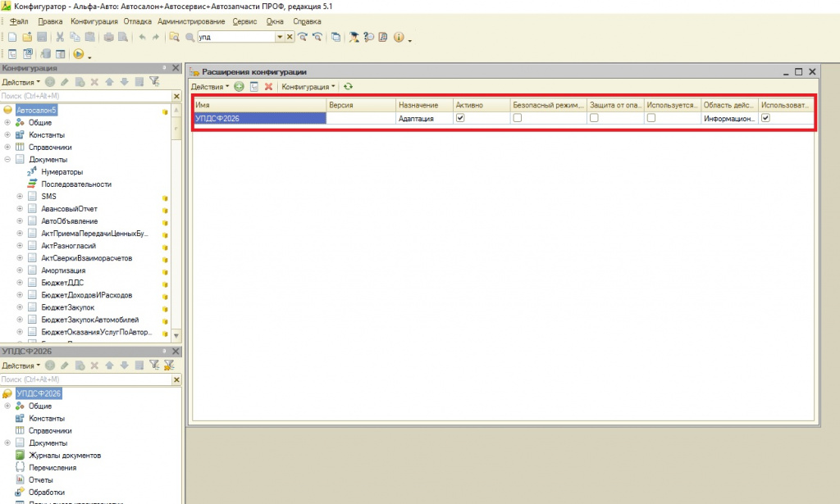This screenshot has height=504, width=840.
Task: Open the Конфигурация dropdown in extensions window
Action: pyautogui.click(x=308, y=87)
